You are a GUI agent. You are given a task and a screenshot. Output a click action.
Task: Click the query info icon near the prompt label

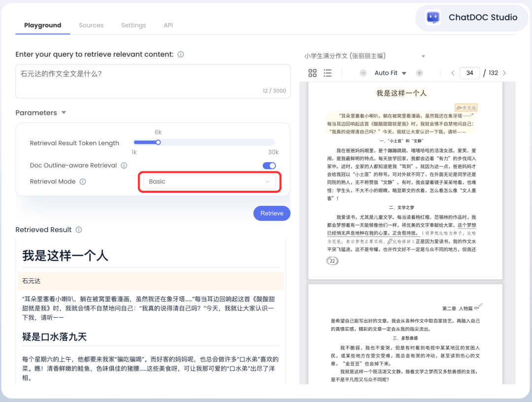181,54
